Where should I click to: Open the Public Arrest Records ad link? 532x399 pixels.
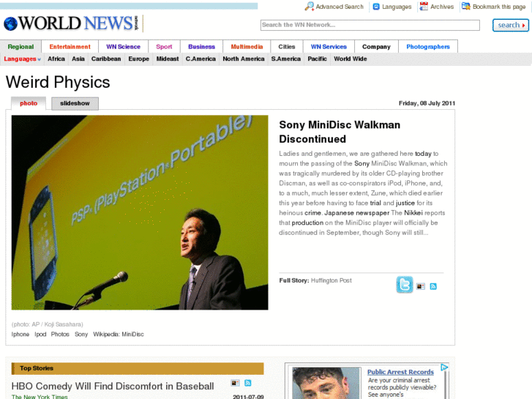[400, 372]
